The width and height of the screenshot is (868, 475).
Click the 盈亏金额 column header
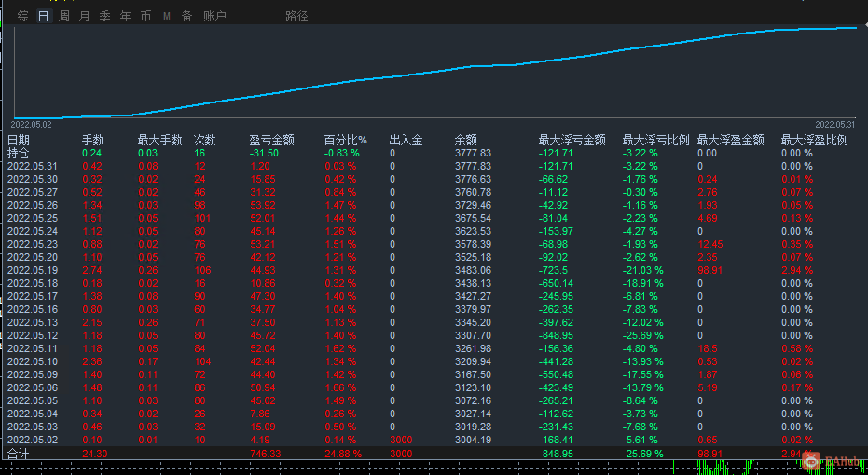pyautogui.click(x=272, y=140)
